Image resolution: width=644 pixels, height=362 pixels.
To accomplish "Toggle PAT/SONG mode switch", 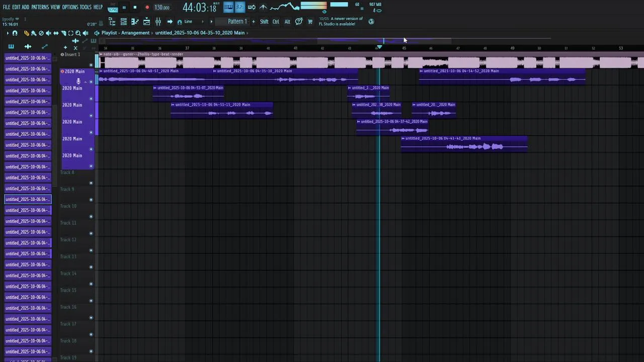I will pyautogui.click(x=113, y=8).
